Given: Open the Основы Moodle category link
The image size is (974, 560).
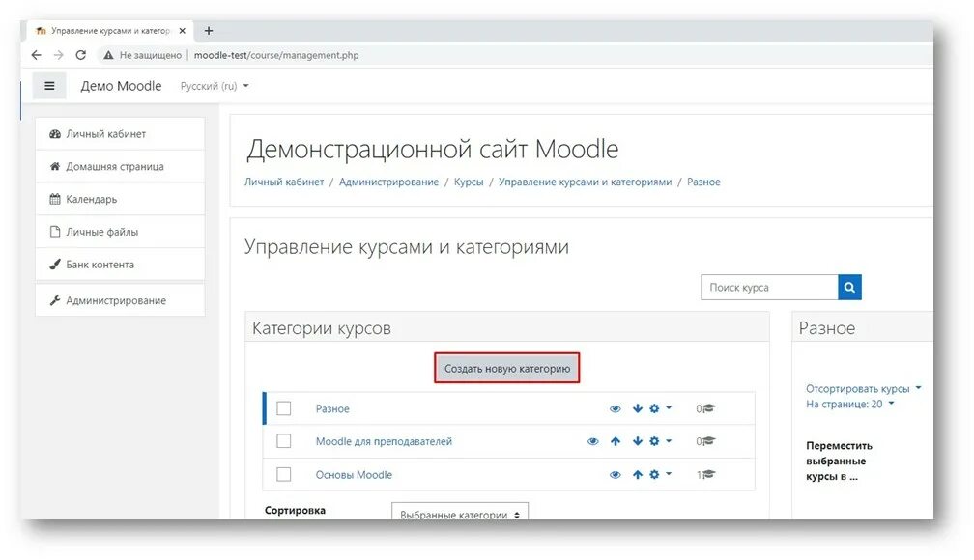Looking at the screenshot, I should [354, 475].
